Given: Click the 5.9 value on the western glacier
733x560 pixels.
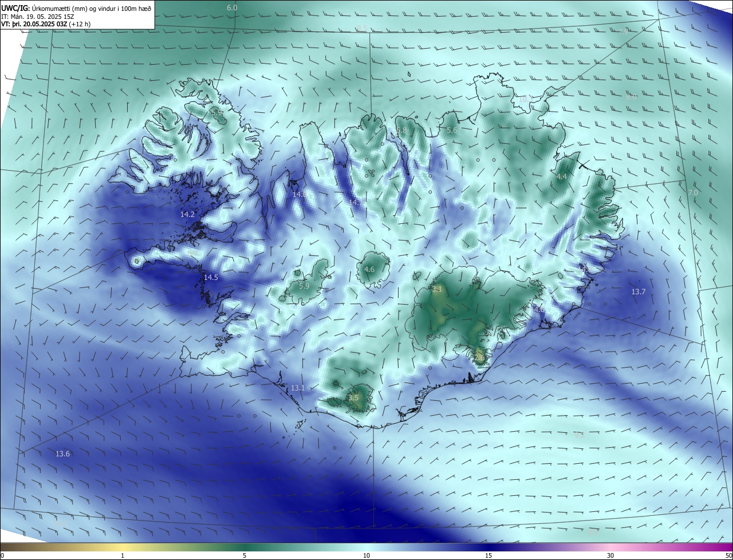Looking at the screenshot, I should tap(304, 286).
